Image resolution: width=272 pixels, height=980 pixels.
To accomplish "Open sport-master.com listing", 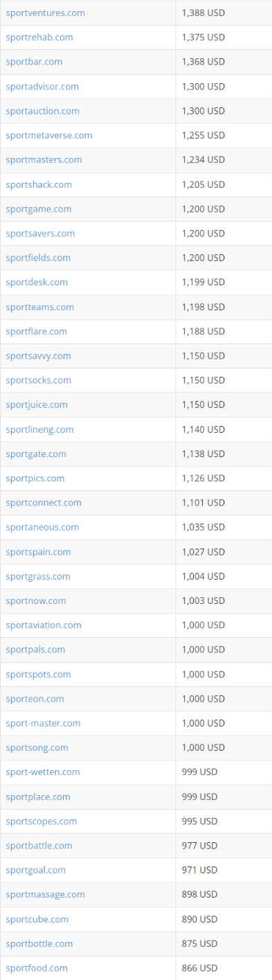I will tap(43, 723).
